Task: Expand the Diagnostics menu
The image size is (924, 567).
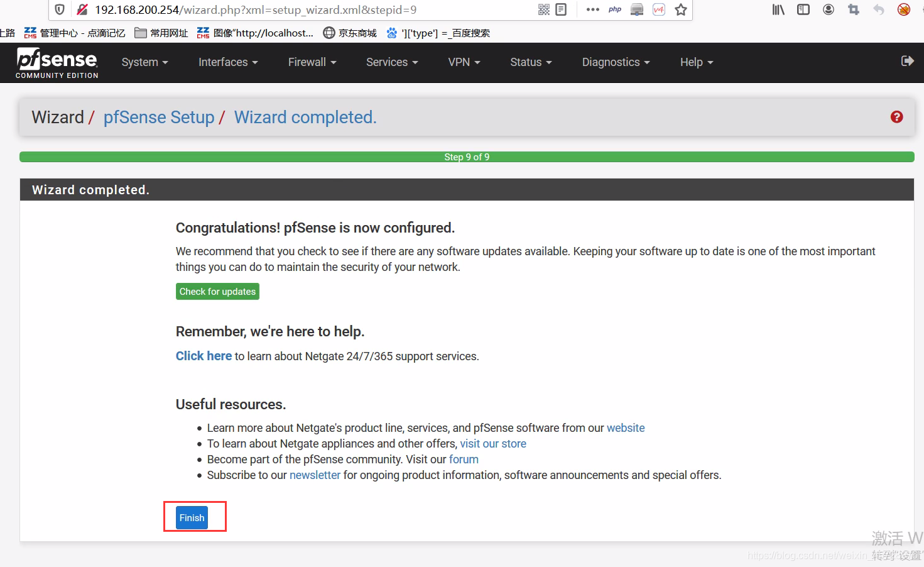Action: (x=616, y=62)
